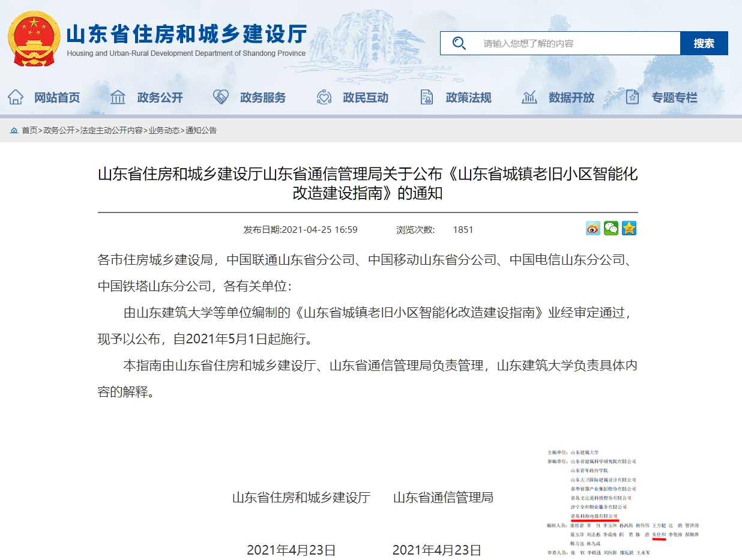Open the 政民互动 menu item

366,98
